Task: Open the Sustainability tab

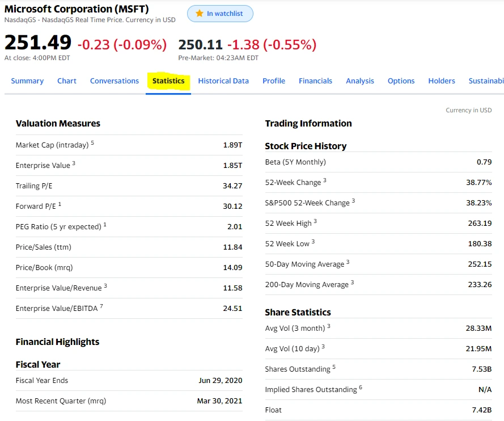Action: [486, 81]
